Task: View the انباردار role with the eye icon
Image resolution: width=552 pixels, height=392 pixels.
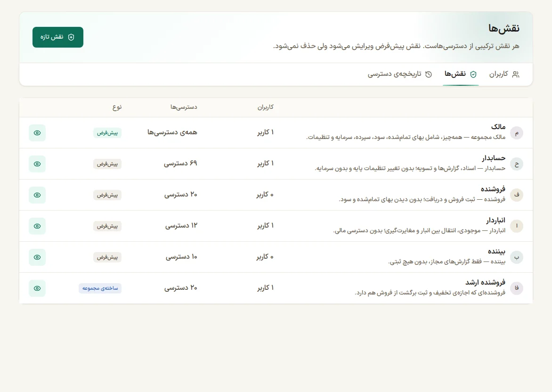Action: [x=37, y=226]
